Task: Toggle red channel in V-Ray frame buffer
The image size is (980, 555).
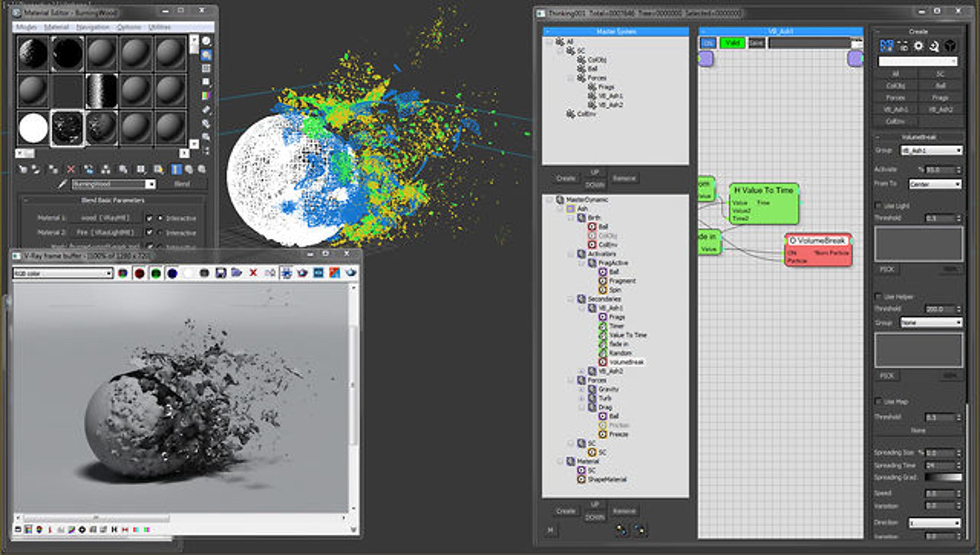Action: click(139, 273)
